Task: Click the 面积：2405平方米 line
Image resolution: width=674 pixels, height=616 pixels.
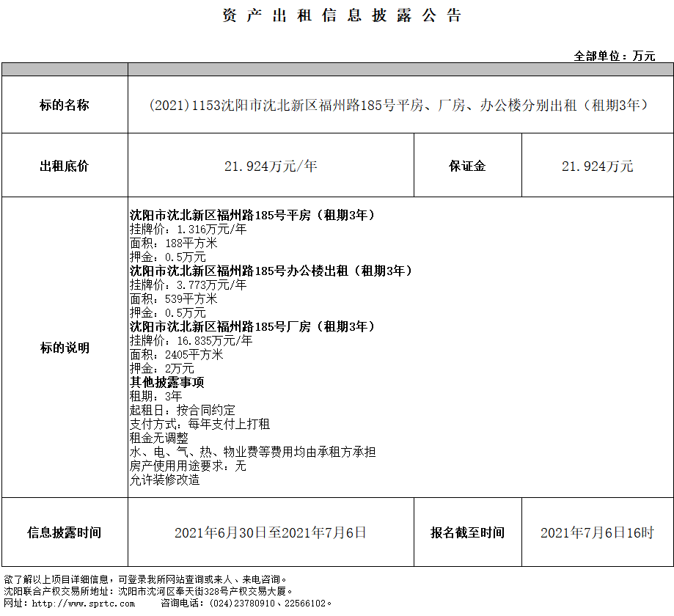Action: pyautogui.click(x=176, y=354)
